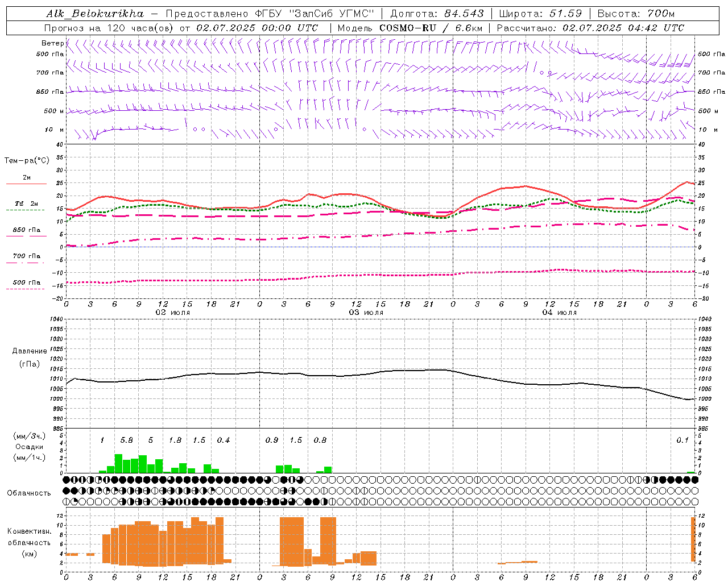Click the 'Высота: 700м' elevation field
The height and width of the screenshot is (582, 728).
point(636,14)
